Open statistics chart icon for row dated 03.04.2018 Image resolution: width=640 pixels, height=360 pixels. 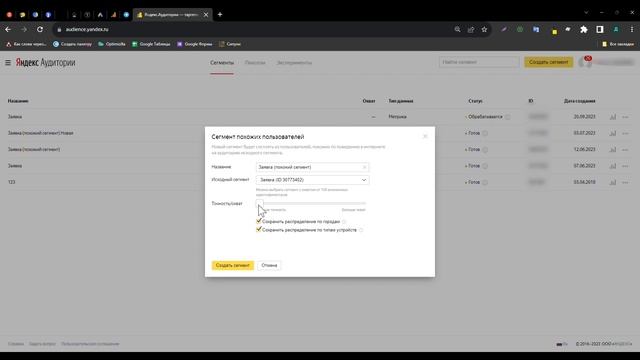[613, 182]
